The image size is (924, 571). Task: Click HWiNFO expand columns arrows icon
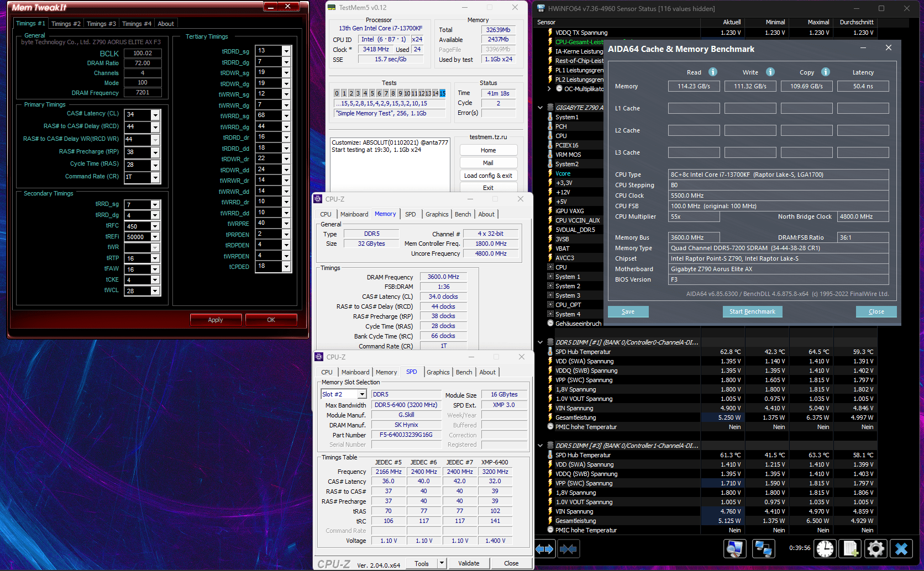544,549
